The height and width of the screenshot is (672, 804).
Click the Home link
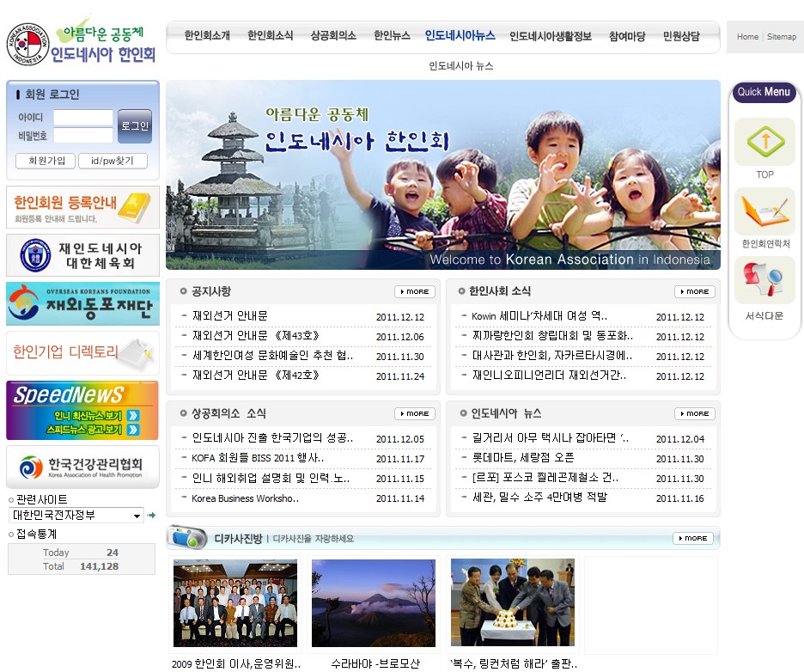click(x=747, y=36)
